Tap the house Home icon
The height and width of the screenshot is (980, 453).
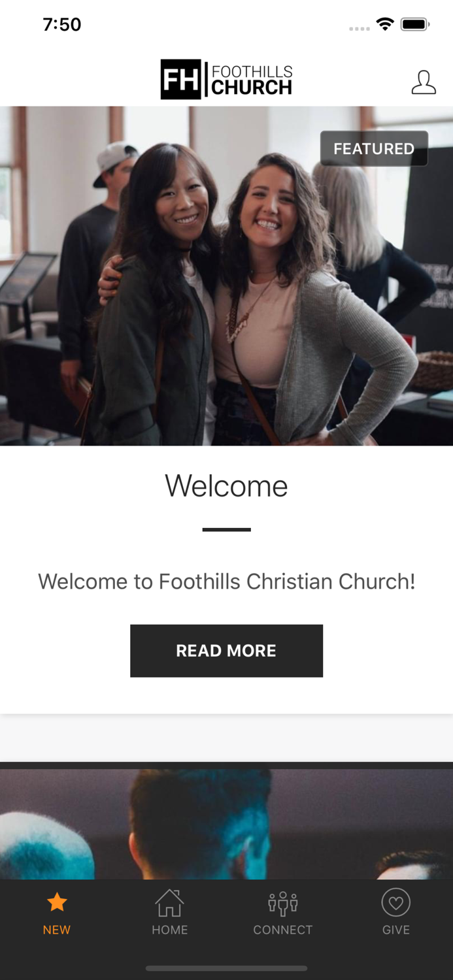click(x=169, y=903)
